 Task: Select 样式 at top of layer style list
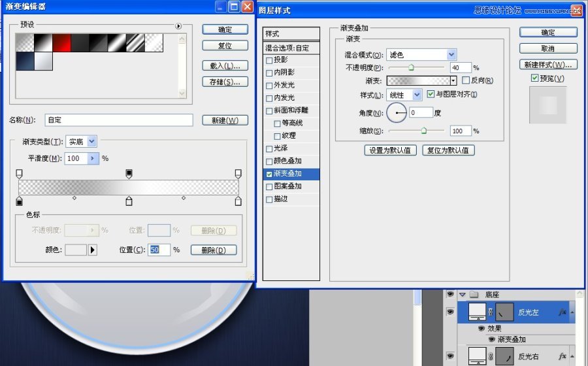coord(291,33)
